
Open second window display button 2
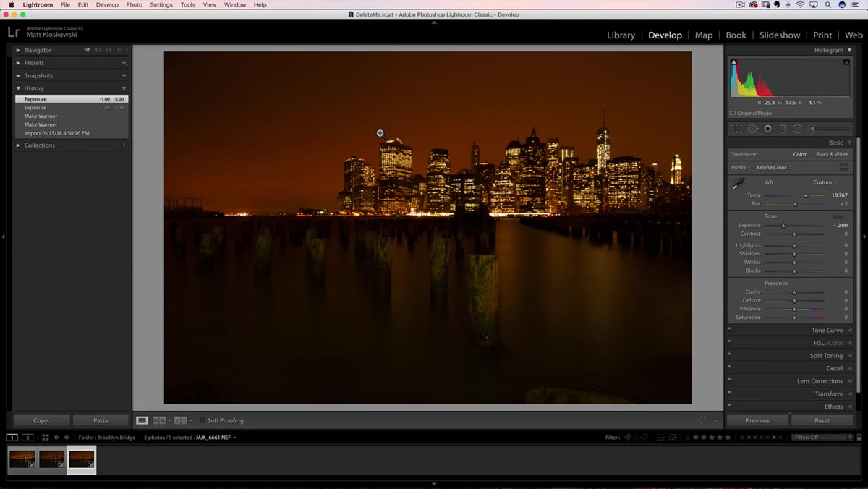click(27, 438)
